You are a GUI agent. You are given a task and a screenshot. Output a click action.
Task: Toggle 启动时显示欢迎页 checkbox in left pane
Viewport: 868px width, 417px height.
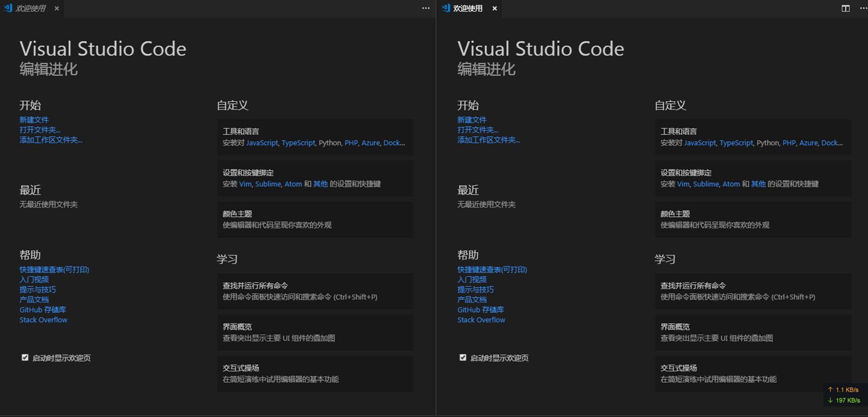(x=25, y=357)
